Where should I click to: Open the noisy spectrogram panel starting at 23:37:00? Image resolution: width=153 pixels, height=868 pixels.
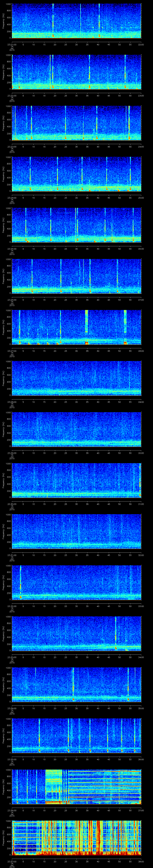click(76, 838)
